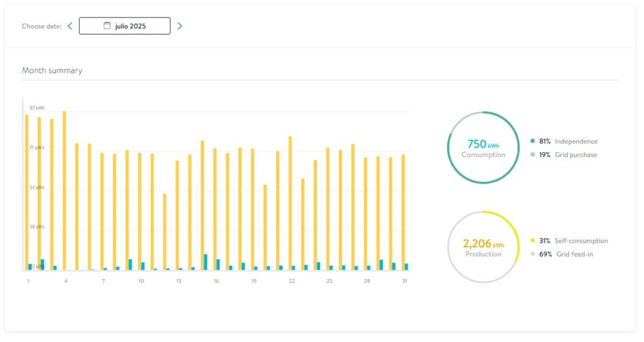
Task: Open the julio 2025 date selector
Action: [x=125, y=26]
